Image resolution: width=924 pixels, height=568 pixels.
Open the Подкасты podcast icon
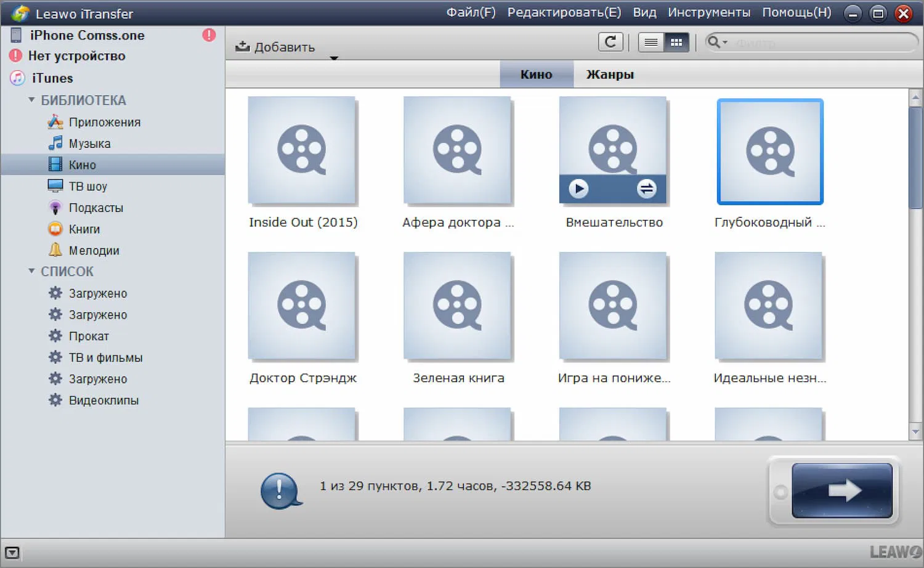coord(55,208)
